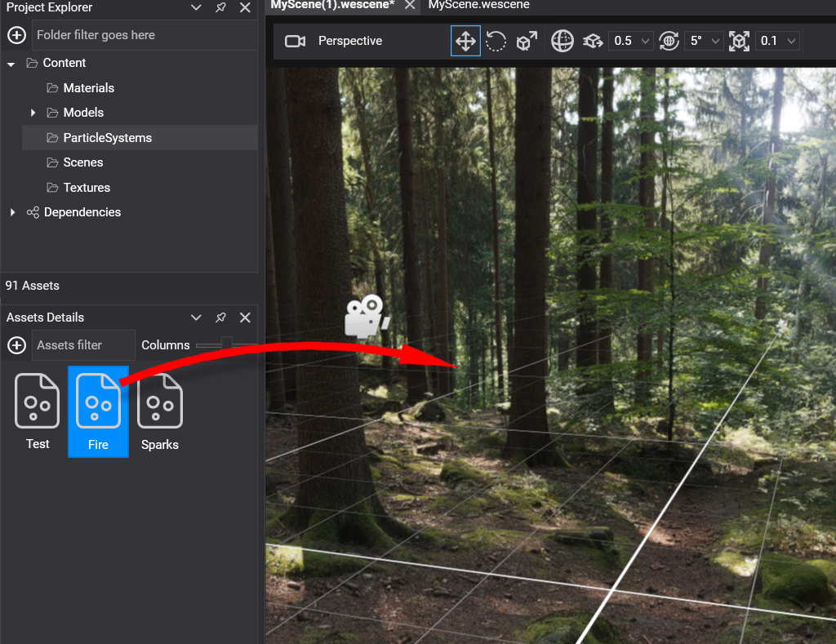This screenshot has height=644, width=836.
Task: Expand the Models folder
Action: pos(33,113)
